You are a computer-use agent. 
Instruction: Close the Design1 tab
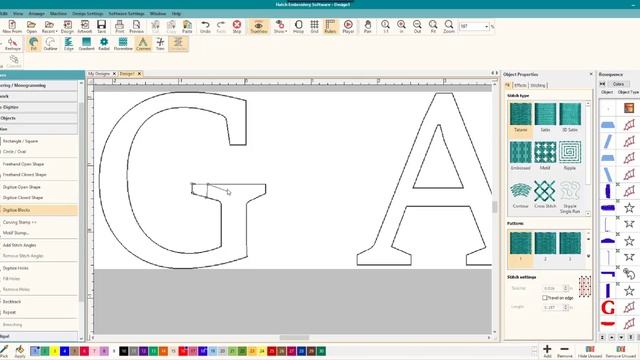click(139, 74)
